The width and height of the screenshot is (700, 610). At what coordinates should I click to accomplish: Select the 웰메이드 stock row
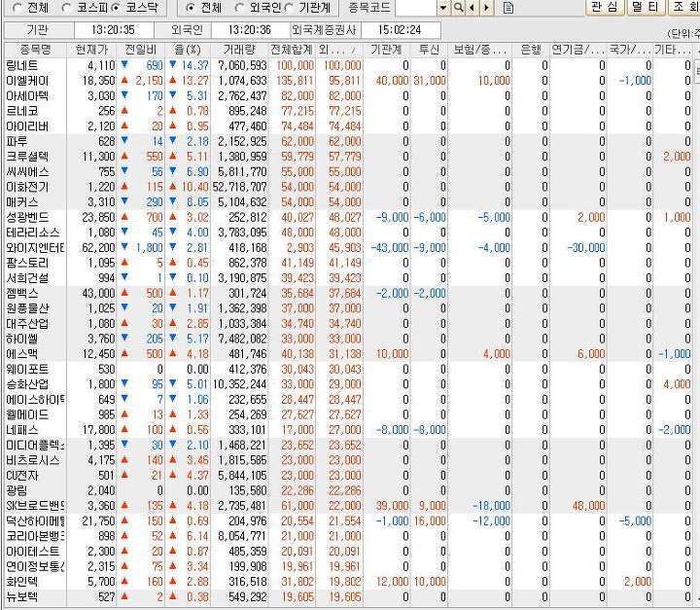pos(350,414)
